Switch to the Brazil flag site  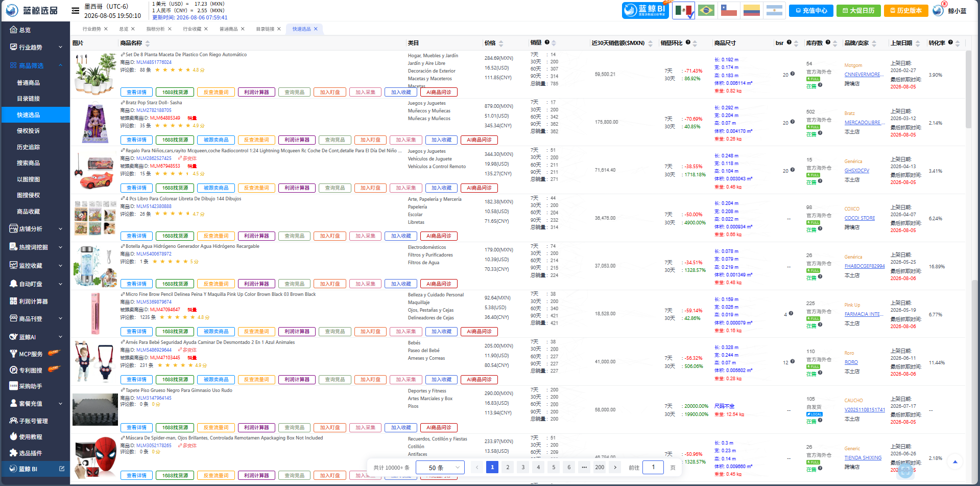tap(706, 10)
